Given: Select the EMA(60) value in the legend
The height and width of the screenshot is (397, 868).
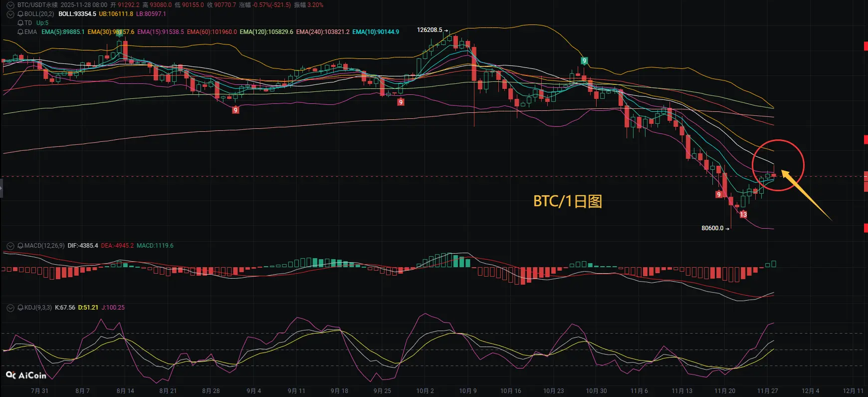Looking at the screenshot, I should (x=212, y=32).
